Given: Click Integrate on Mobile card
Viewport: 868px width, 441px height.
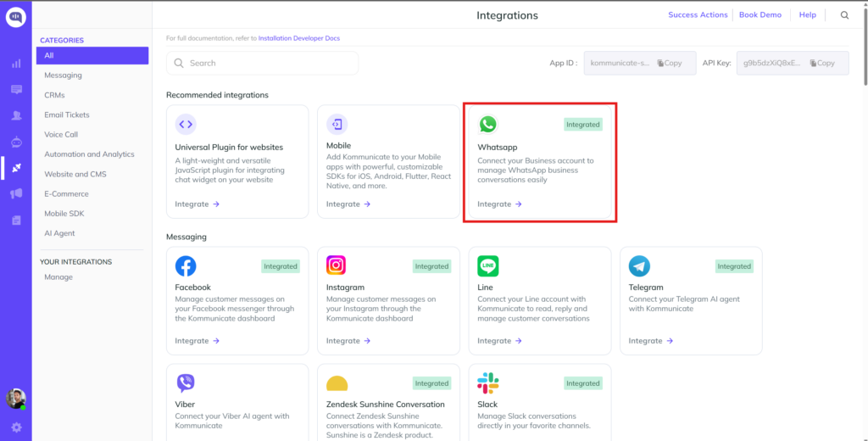Looking at the screenshot, I should 348,204.
